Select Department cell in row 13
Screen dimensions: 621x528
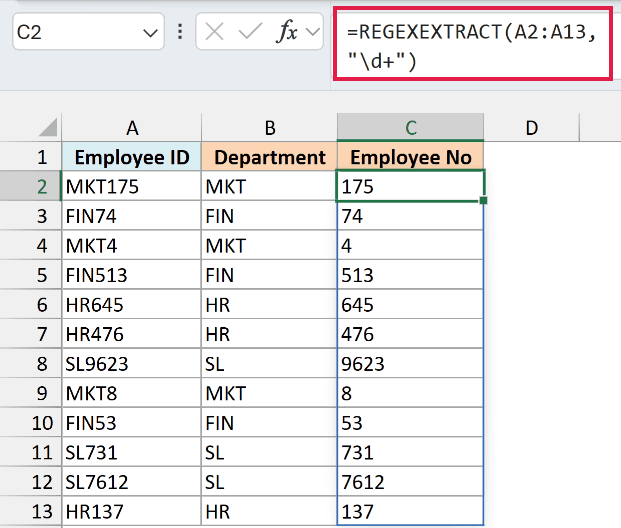[269, 511]
